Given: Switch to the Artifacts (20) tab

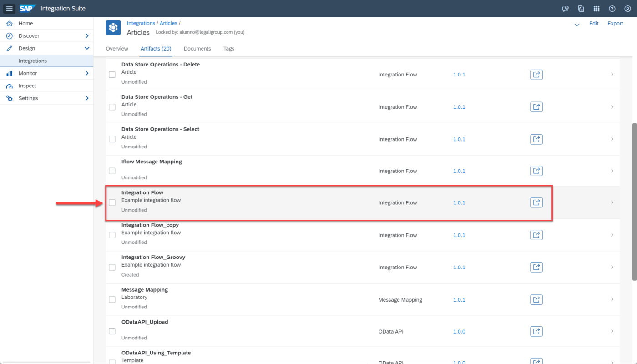Looking at the screenshot, I should [x=156, y=49].
